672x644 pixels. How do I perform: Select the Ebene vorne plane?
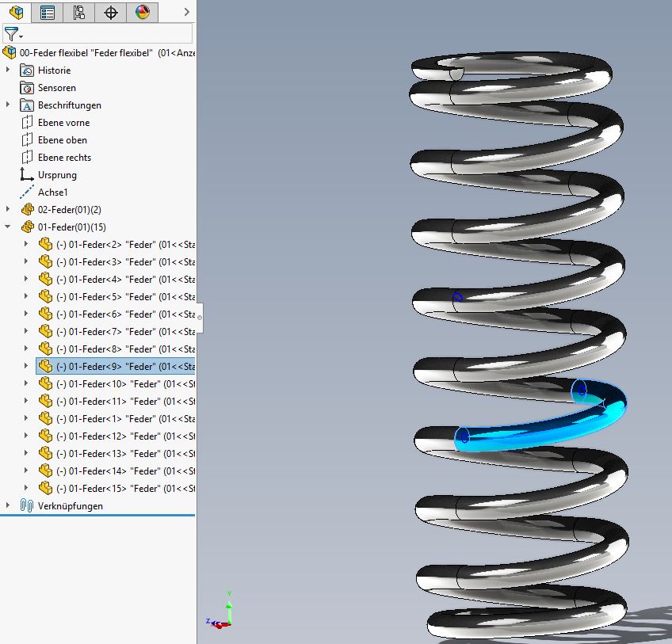point(63,123)
